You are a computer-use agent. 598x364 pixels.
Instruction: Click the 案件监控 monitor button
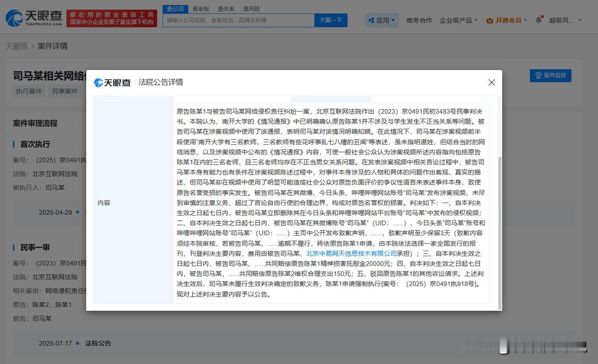coord(550,76)
